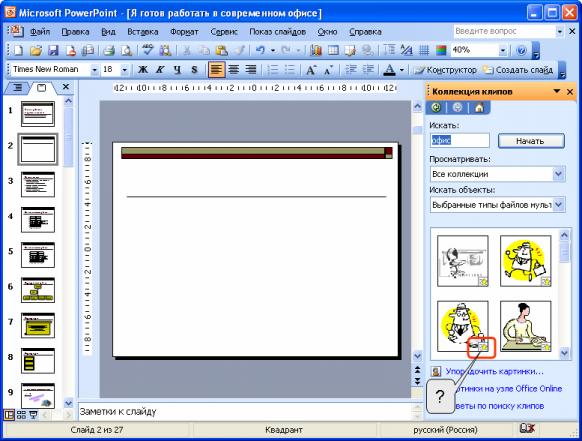Open the Вставка menu
The width and height of the screenshot is (582, 441).
coord(143,32)
